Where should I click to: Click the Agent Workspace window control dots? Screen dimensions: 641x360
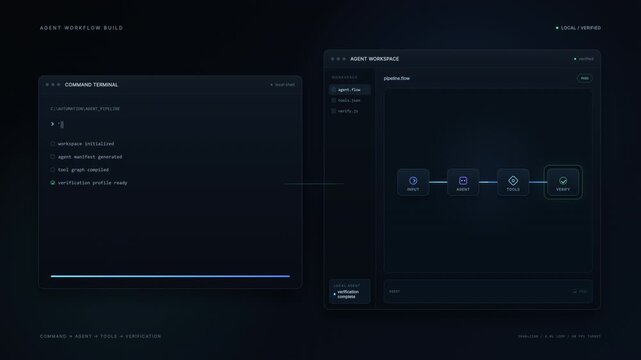pyautogui.click(x=338, y=59)
